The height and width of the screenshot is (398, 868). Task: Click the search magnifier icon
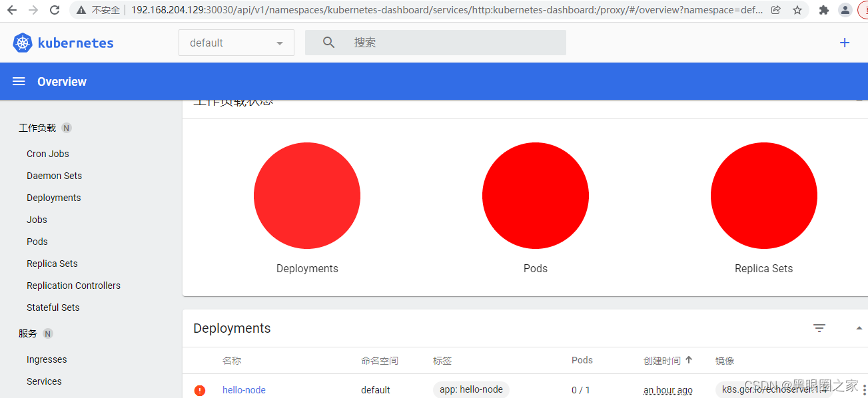328,43
